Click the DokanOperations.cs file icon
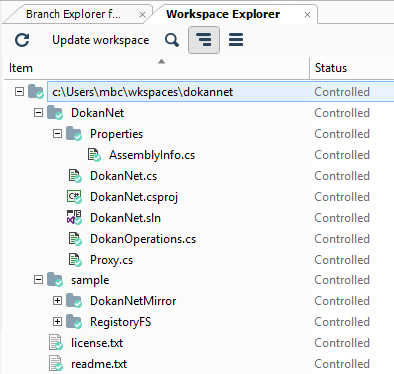This screenshot has width=394, height=374. coord(75,239)
